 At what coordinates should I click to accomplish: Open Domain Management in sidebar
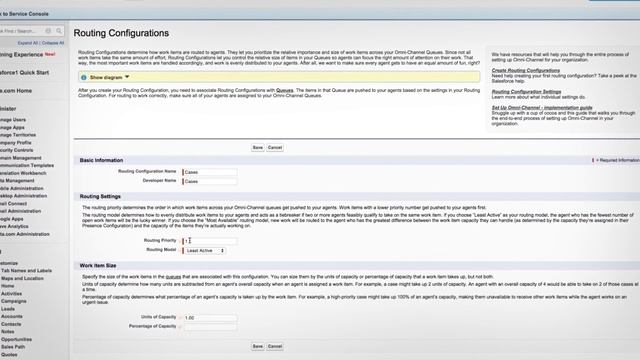click(20, 158)
